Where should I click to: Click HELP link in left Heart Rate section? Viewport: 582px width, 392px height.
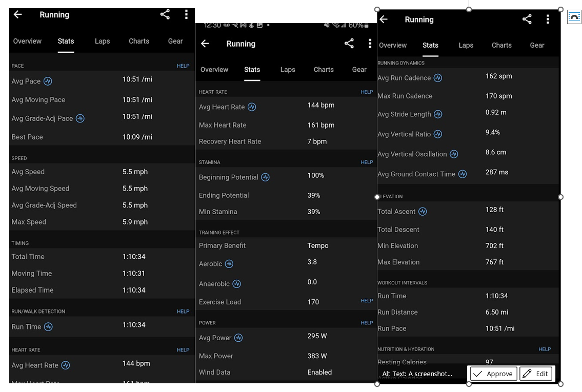point(183,350)
